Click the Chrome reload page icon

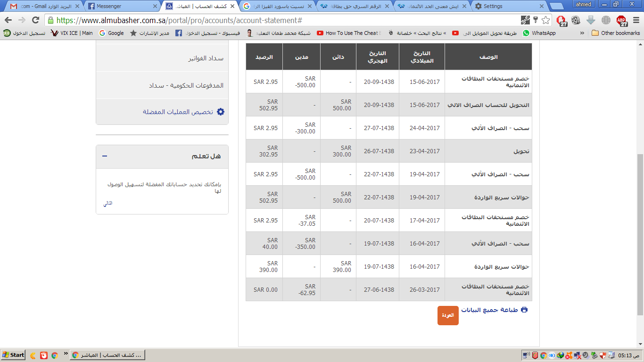tap(35, 20)
